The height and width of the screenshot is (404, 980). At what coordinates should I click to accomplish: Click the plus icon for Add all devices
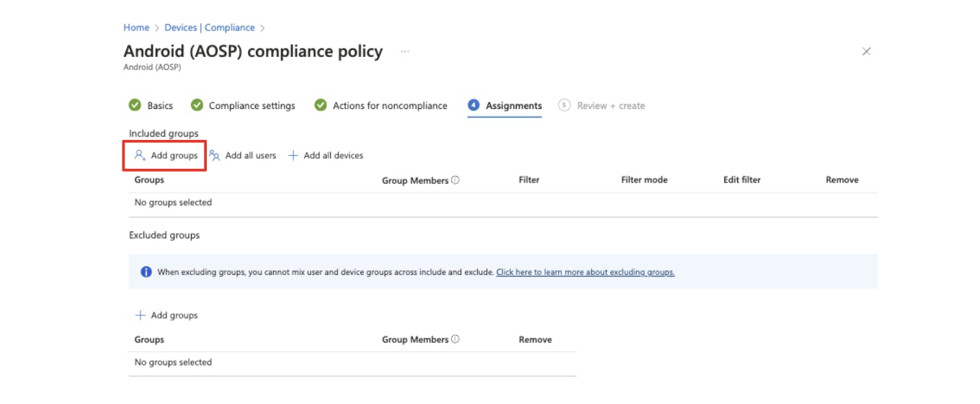(x=293, y=156)
